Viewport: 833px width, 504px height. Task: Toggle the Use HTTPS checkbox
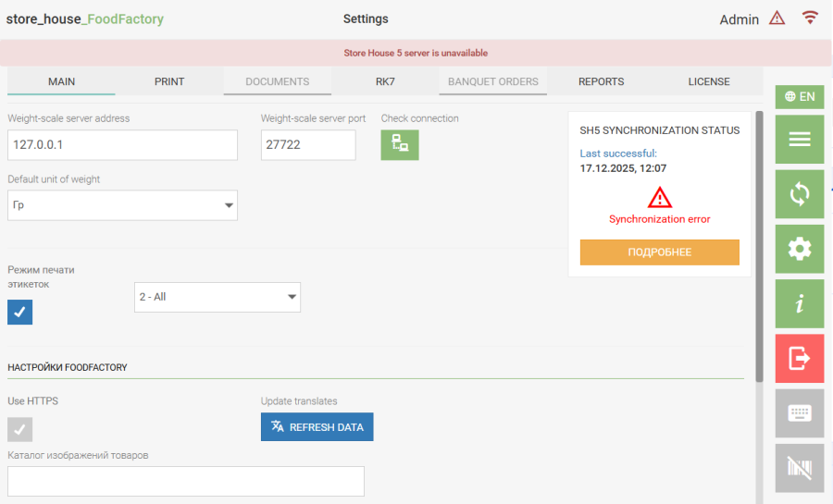tap(19, 429)
